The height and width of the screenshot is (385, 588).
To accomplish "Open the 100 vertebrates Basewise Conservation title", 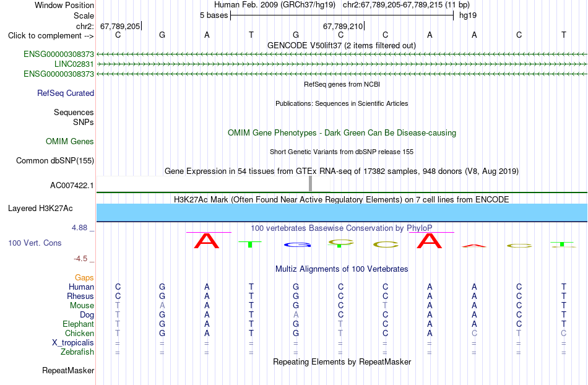I will pyautogui.click(x=342, y=228).
